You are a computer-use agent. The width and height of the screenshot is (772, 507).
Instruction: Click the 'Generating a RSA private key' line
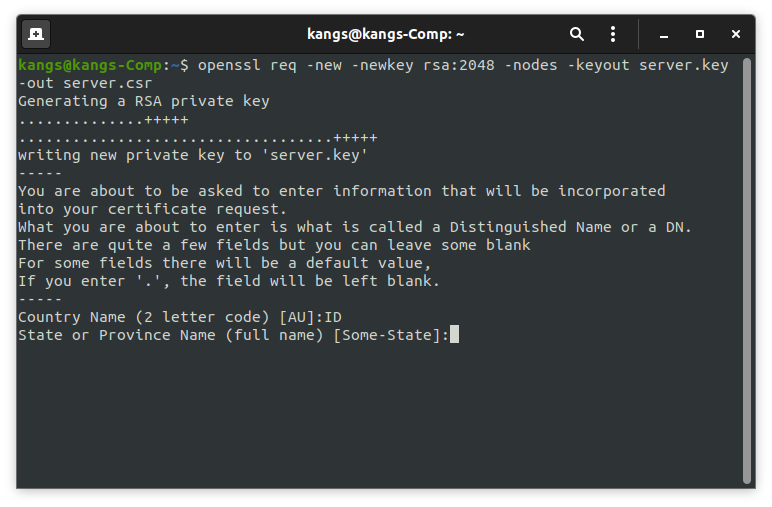pos(143,101)
